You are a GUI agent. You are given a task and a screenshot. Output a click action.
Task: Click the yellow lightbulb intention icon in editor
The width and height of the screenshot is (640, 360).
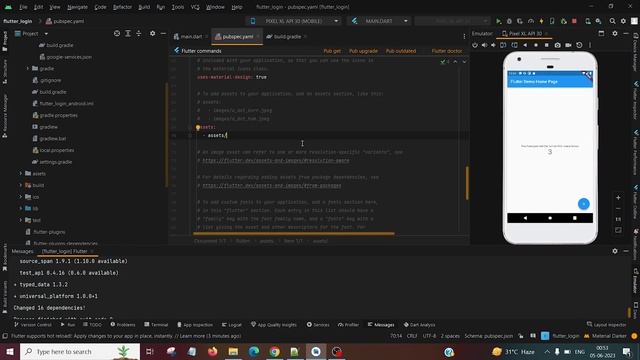click(x=198, y=127)
